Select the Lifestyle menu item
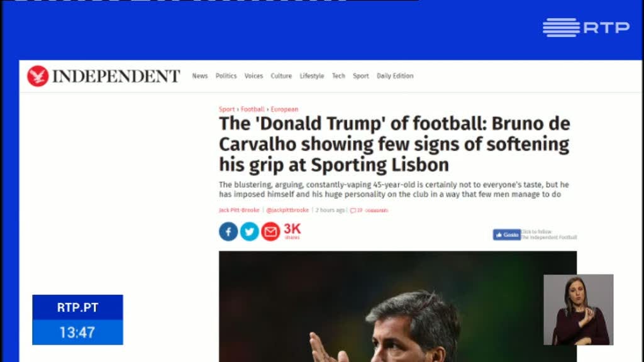Viewport: 644px width, 362px height. (312, 76)
